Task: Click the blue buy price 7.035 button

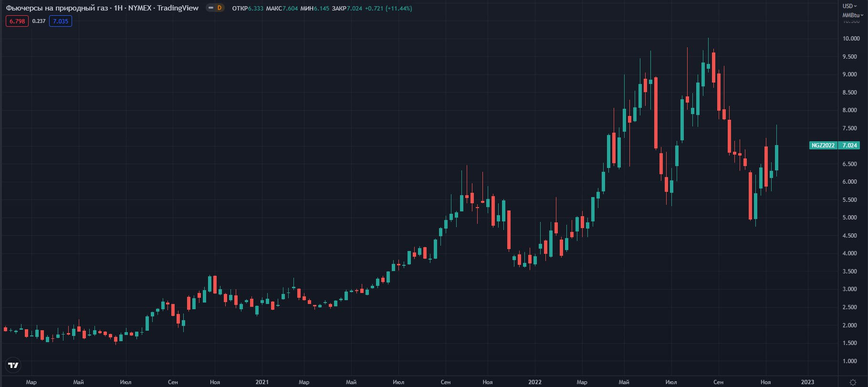Action: click(x=61, y=21)
